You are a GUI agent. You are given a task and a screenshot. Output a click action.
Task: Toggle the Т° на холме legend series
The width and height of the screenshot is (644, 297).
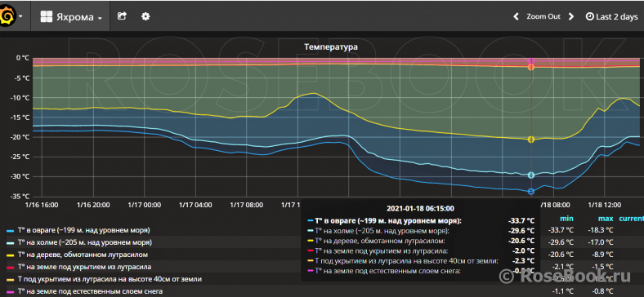84,242
